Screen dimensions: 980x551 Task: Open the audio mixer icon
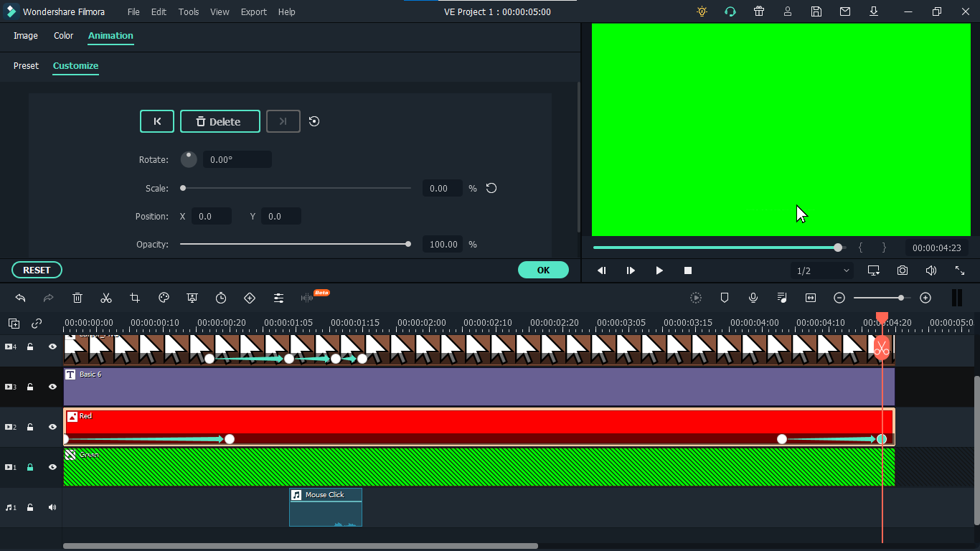click(x=782, y=298)
